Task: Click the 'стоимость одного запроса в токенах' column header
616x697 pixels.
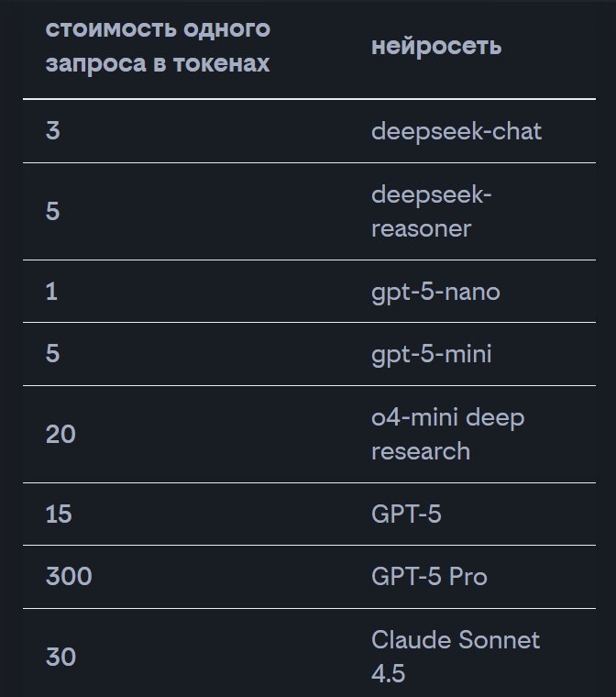Action: (x=158, y=47)
